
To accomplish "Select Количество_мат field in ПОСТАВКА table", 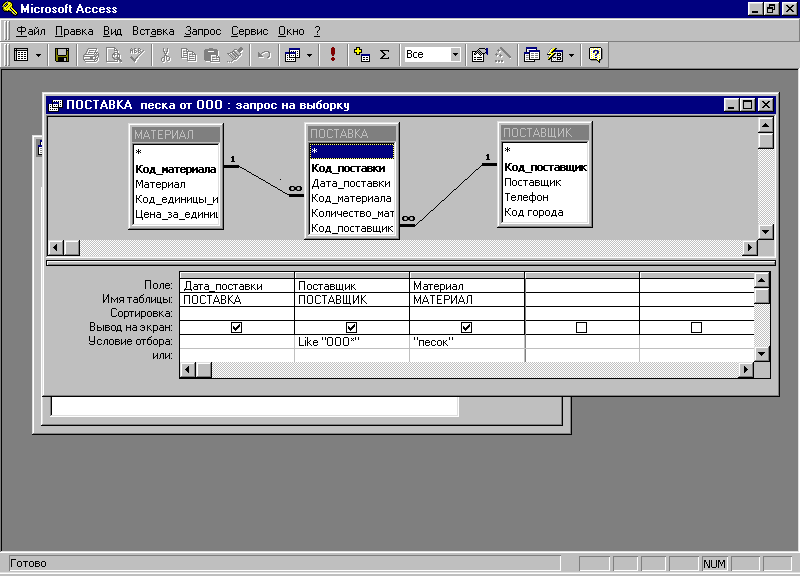I will pos(352,213).
